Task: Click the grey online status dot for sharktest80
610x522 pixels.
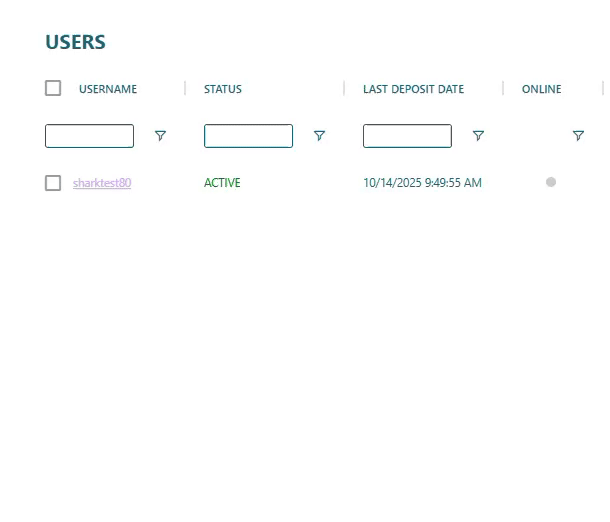Action: pyautogui.click(x=551, y=182)
